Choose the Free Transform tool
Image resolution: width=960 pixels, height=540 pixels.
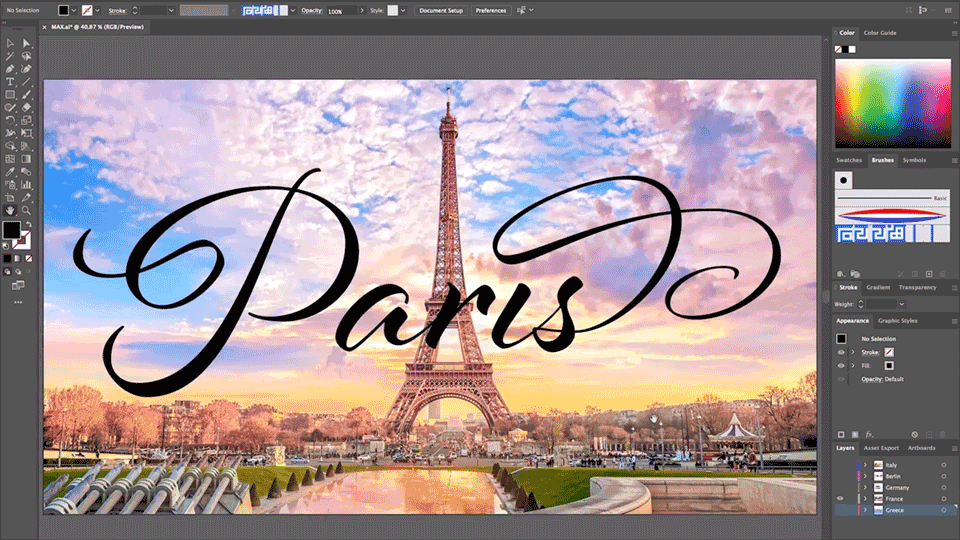tap(26, 133)
